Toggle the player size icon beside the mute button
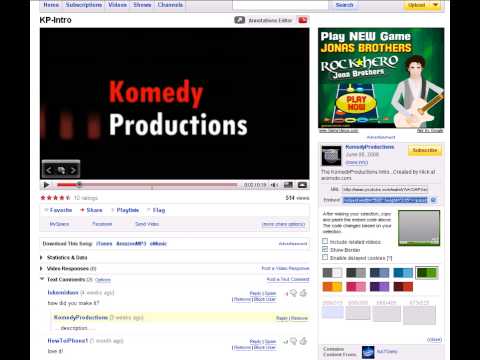Image resolution: width=480 pixels, height=360 pixels. click(288, 185)
